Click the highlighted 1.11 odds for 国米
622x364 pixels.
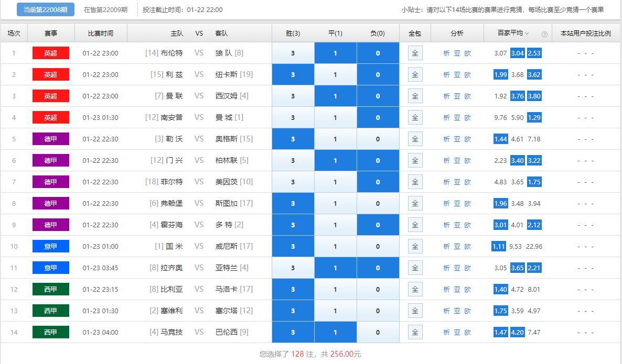point(499,246)
